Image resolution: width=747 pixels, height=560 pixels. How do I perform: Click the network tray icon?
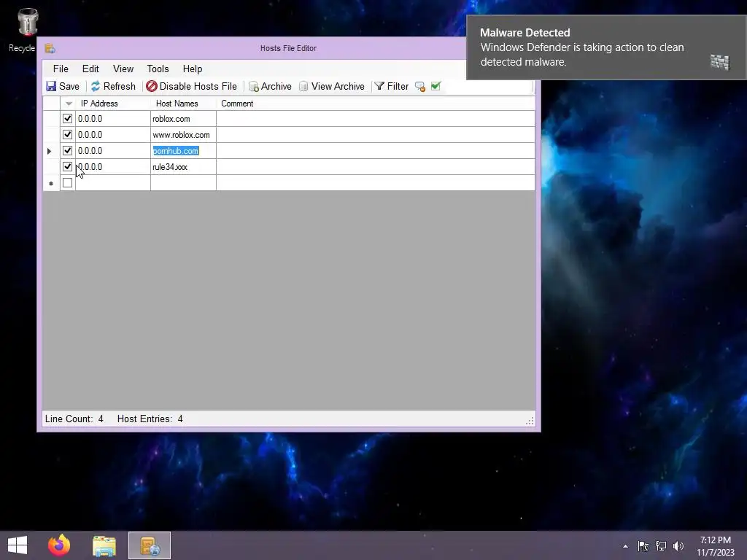pyautogui.click(x=661, y=546)
